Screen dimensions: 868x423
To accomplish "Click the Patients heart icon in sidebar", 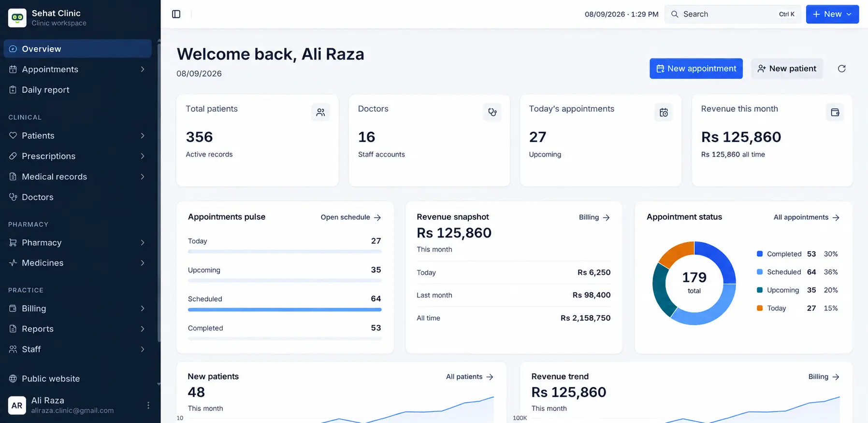I will [13, 136].
